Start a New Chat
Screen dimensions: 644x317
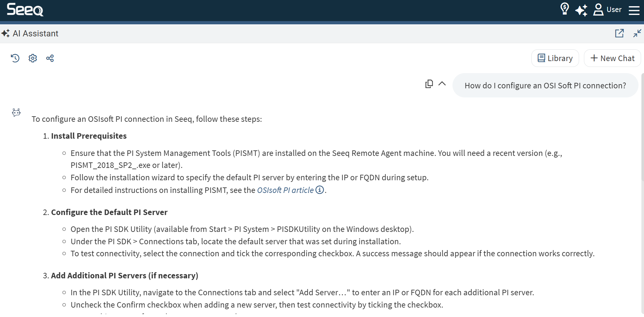click(x=612, y=58)
